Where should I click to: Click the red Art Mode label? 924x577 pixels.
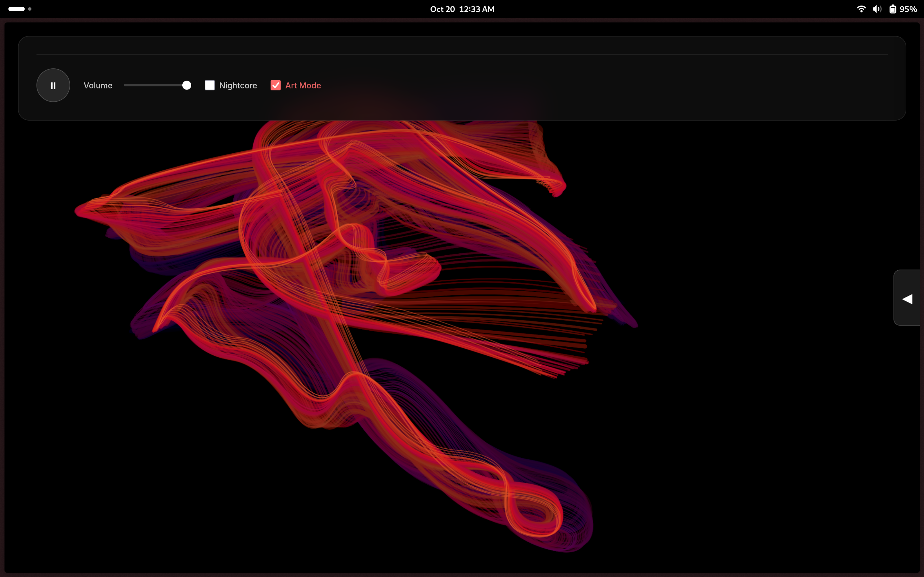[303, 86]
